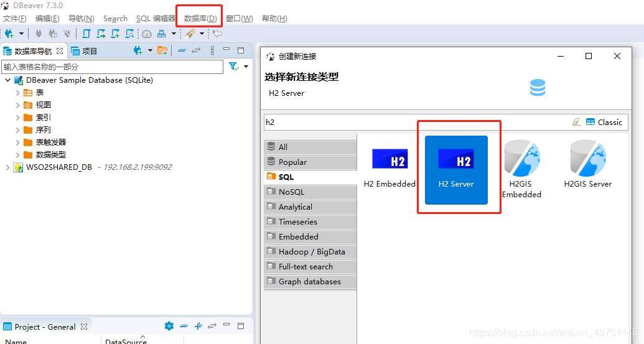Maximize the database navigator panel
This screenshot has width=644, height=344.
pyautogui.click(x=241, y=50)
